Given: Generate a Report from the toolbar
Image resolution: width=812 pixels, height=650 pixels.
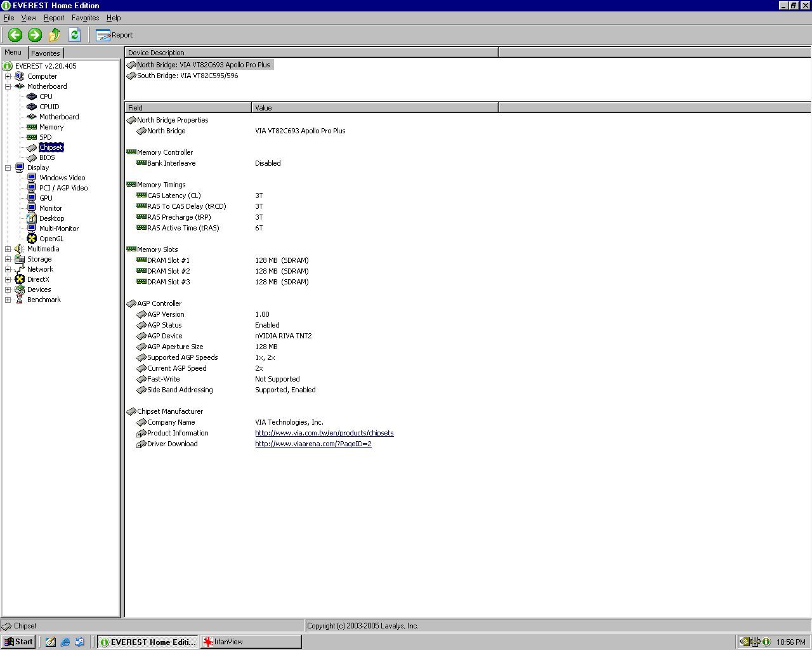Looking at the screenshot, I should [x=114, y=35].
